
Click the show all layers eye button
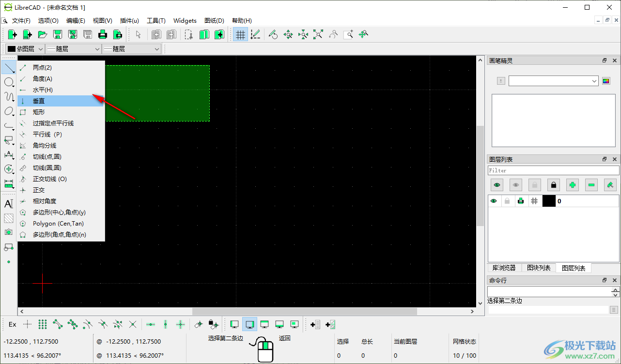(x=497, y=185)
